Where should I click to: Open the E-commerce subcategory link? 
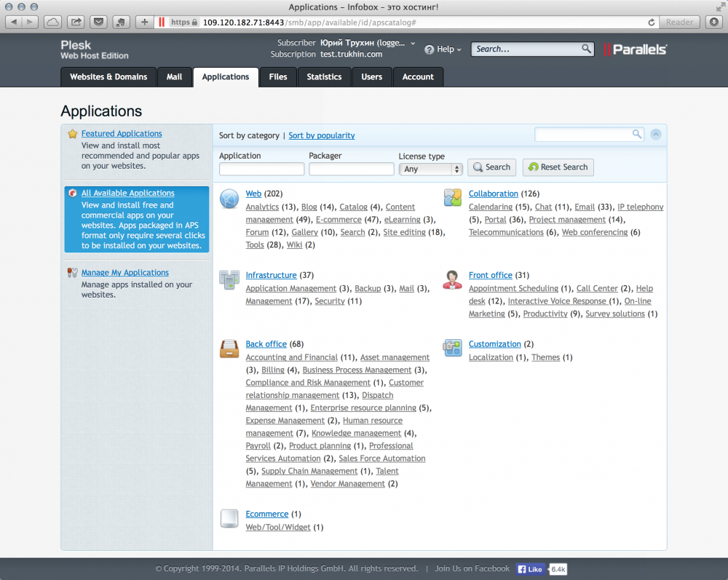pos(339,220)
